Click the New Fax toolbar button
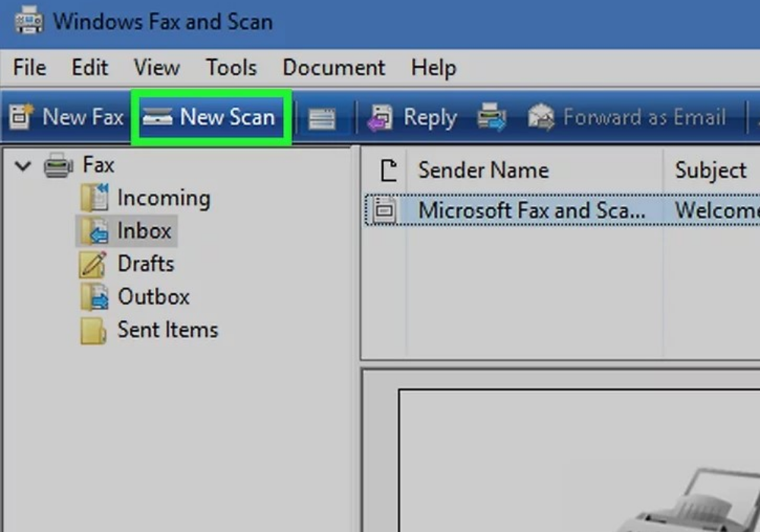Image resolution: width=760 pixels, height=532 pixels. tap(67, 117)
